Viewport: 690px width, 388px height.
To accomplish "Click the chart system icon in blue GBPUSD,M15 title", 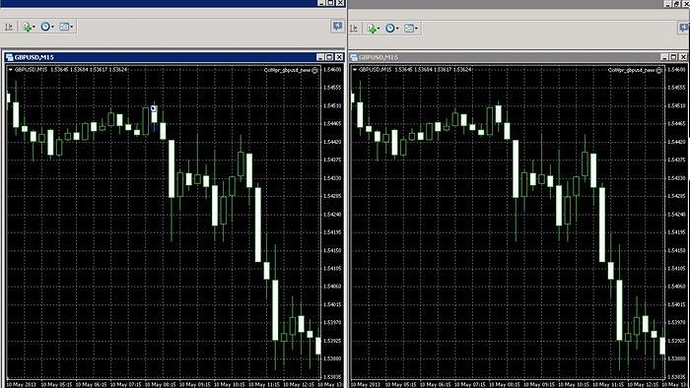I will 10,57.
